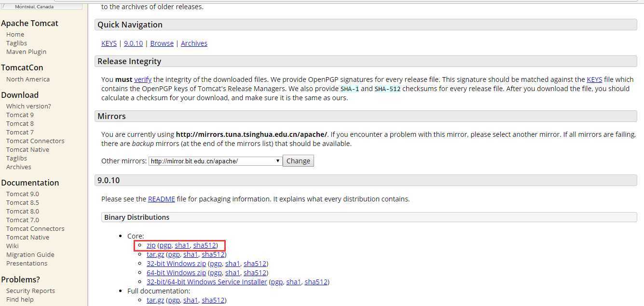Open sha512 for Full documentation tar.gz
The width and height of the screenshot is (644, 306).
213,300
